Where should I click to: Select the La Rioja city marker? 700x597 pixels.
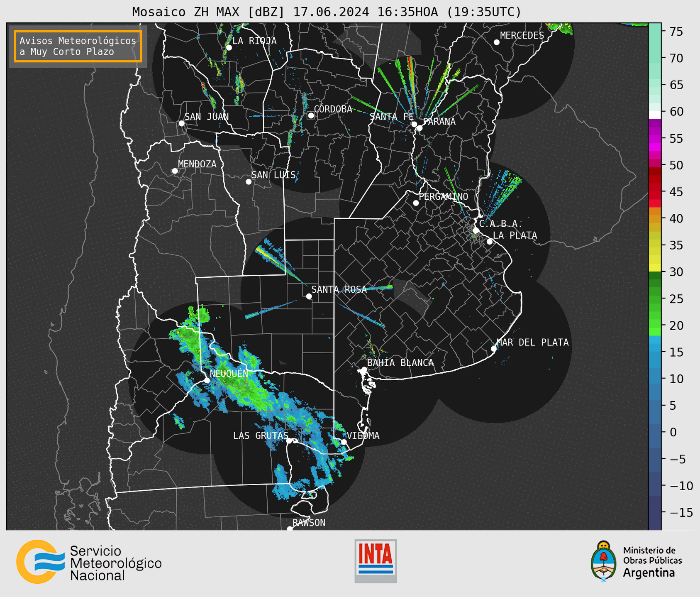tap(229, 48)
